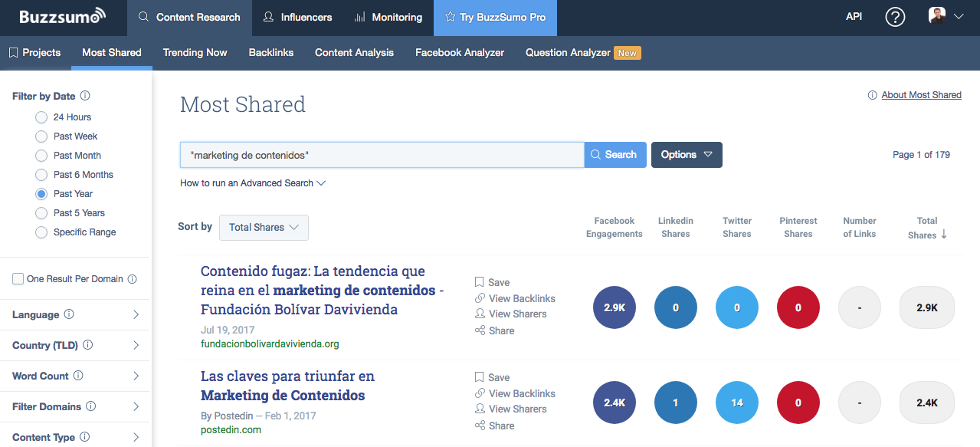Image resolution: width=980 pixels, height=447 pixels.
Task: Click the One Result Per Domain info icon
Action: tap(132, 279)
